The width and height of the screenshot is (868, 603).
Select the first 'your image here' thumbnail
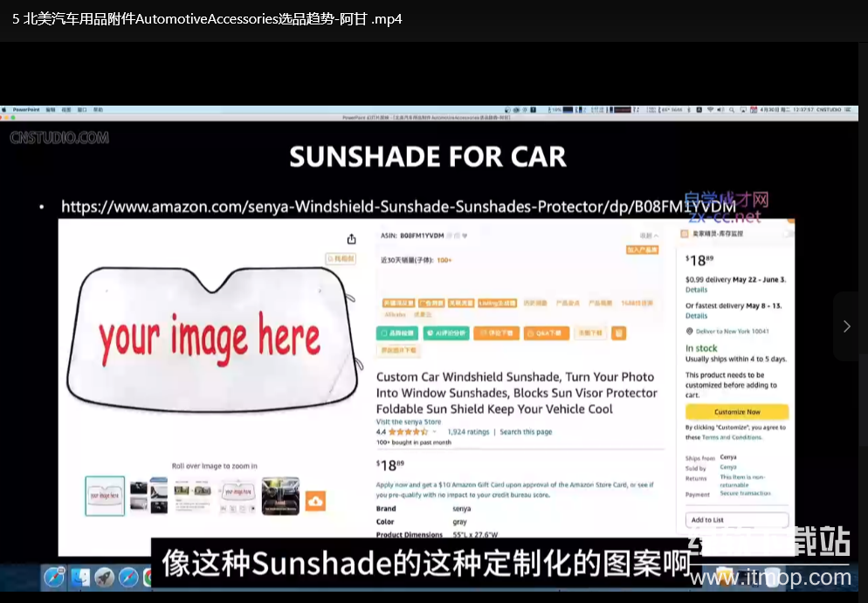(105, 496)
